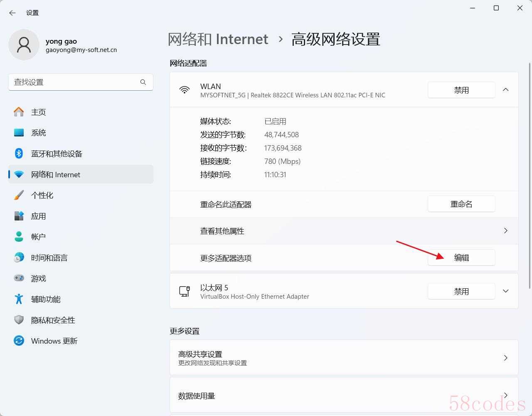Disable the WLAN adapter with 禁用
The image size is (532, 416).
point(461,90)
